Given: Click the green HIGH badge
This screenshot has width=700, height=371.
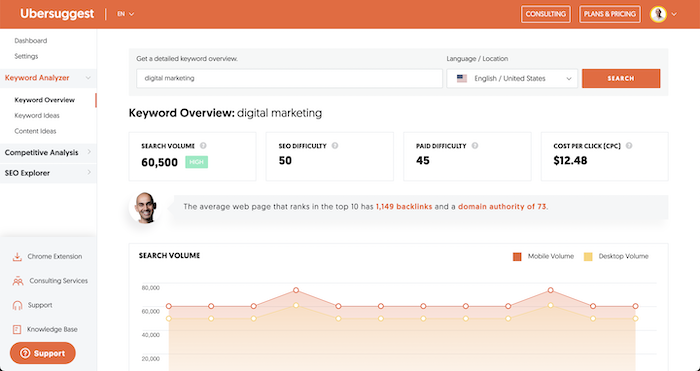Looking at the screenshot, I should pos(196,162).
